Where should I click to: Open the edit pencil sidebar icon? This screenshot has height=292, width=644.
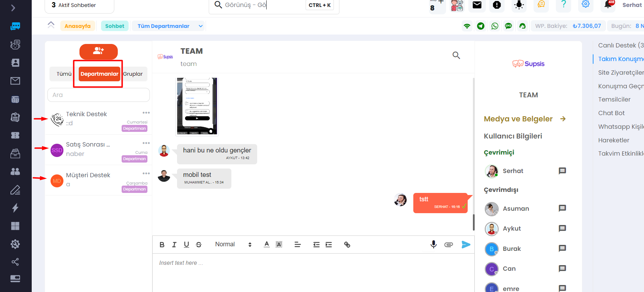click(15, 190)
